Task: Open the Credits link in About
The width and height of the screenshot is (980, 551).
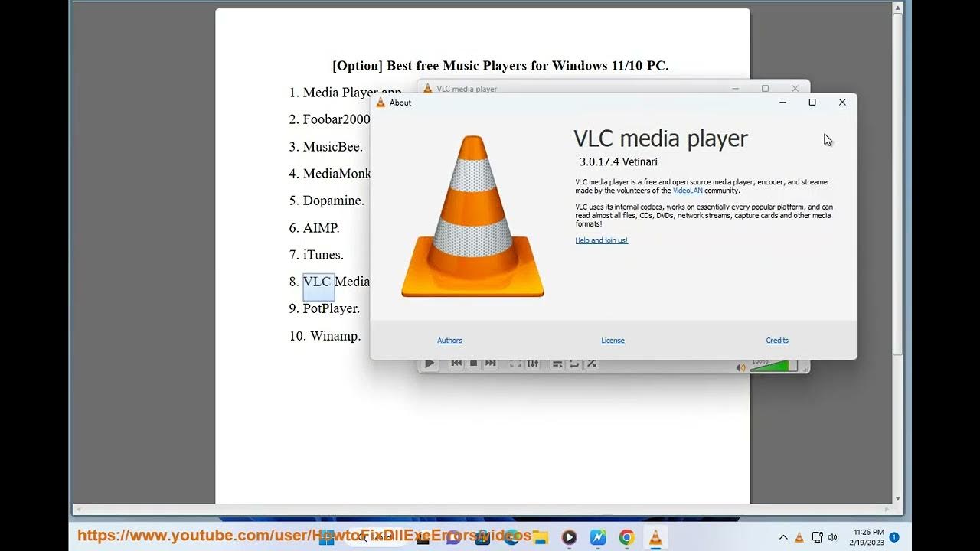Action: 777,341
